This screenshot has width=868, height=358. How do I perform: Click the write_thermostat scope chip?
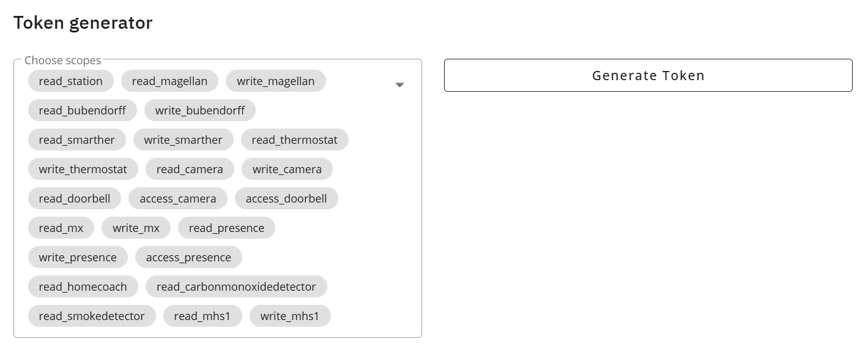coord(83,170)
